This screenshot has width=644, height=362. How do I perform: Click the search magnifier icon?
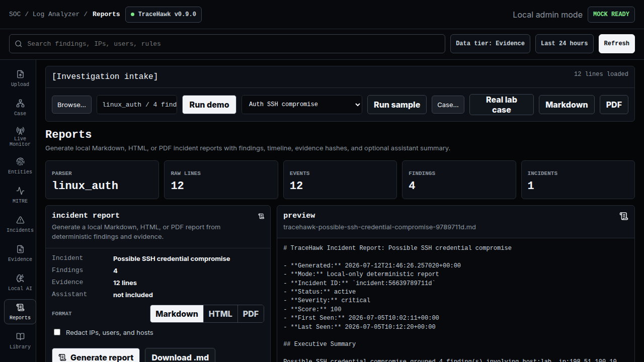click(x=19, y=44)
